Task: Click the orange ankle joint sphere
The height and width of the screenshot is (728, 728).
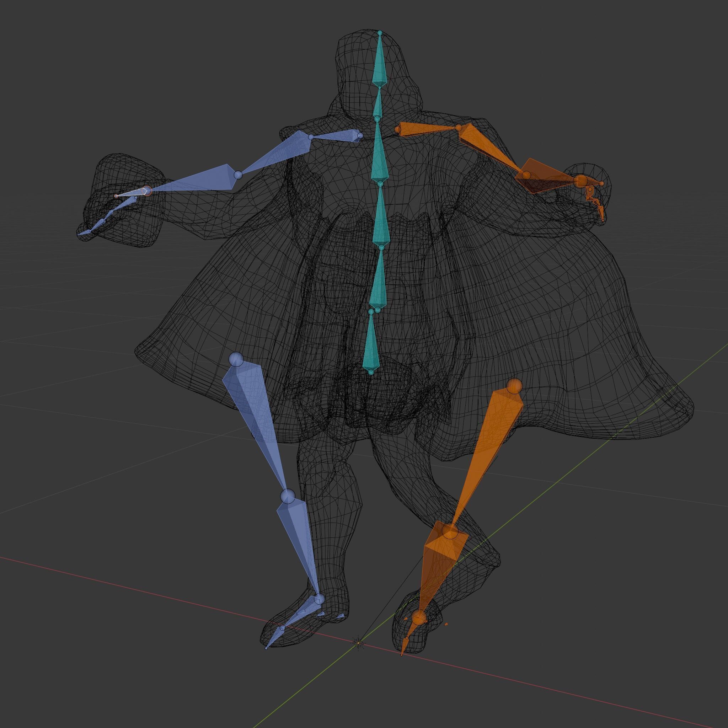Action: pyautogui.click(x=419, y=618)
